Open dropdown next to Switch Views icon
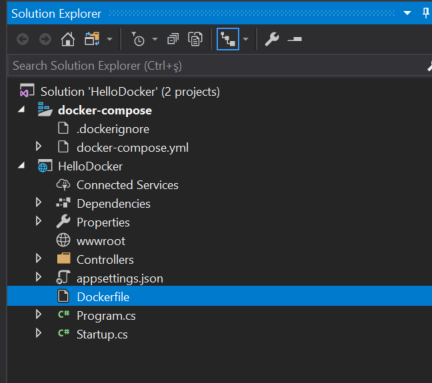The height and width of the screenshot is (383, 432). tap(109, 39)
